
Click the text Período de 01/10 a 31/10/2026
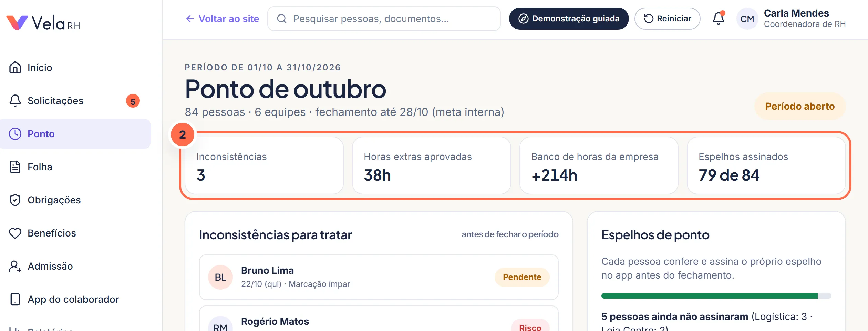pos(263,67)
